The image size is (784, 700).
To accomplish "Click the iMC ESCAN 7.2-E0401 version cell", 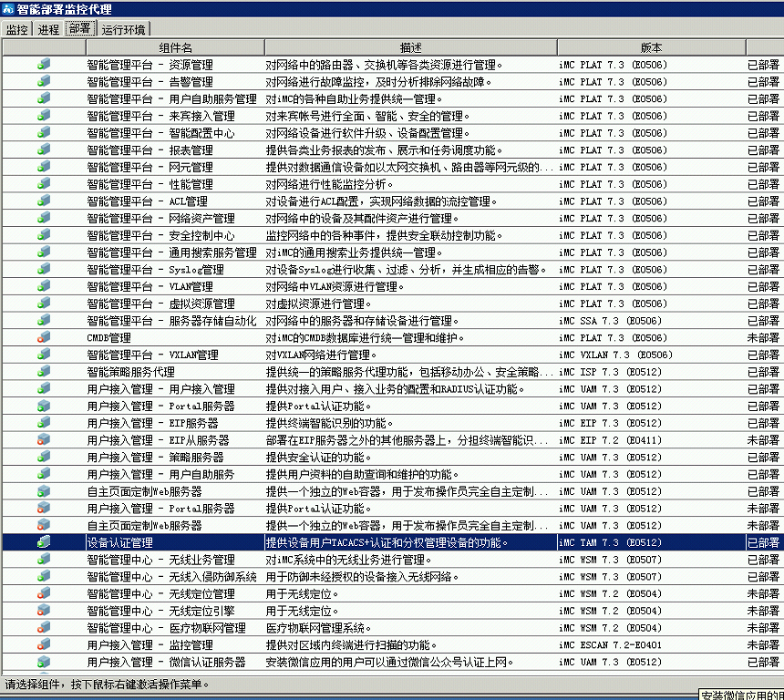I will pyautogui.click(x=610, y=644).
